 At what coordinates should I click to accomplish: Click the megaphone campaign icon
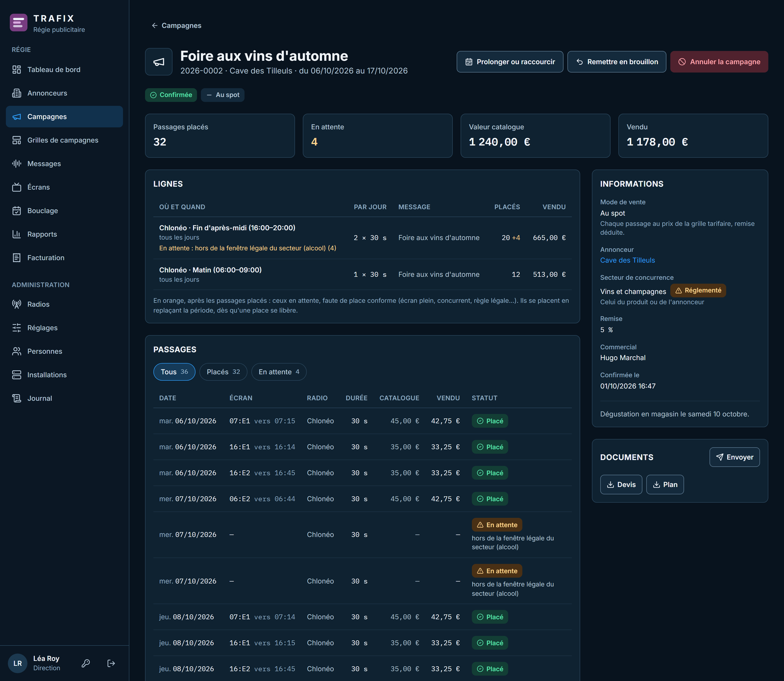click(x=159, y=62)
